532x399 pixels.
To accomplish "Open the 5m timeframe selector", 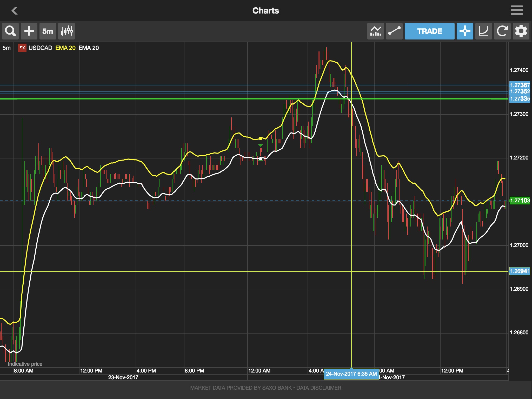I will 48,31.
